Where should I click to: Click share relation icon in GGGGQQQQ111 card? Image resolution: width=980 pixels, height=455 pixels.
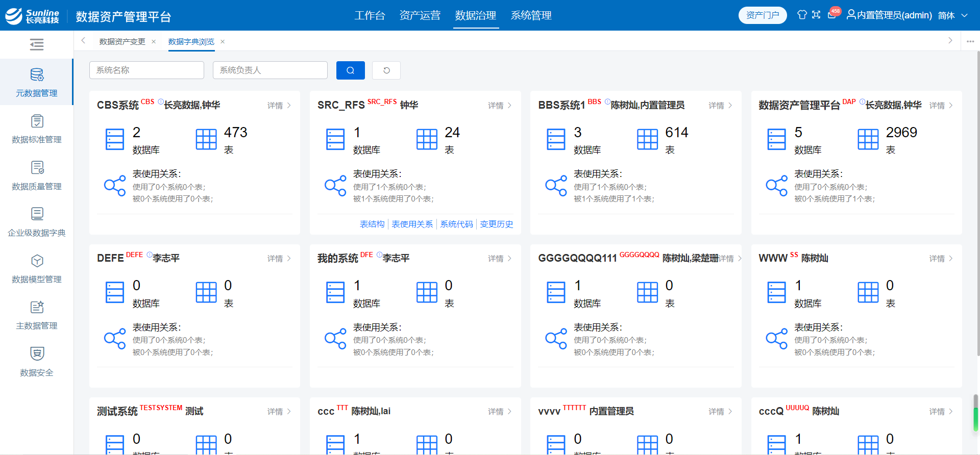pos(556,339)
